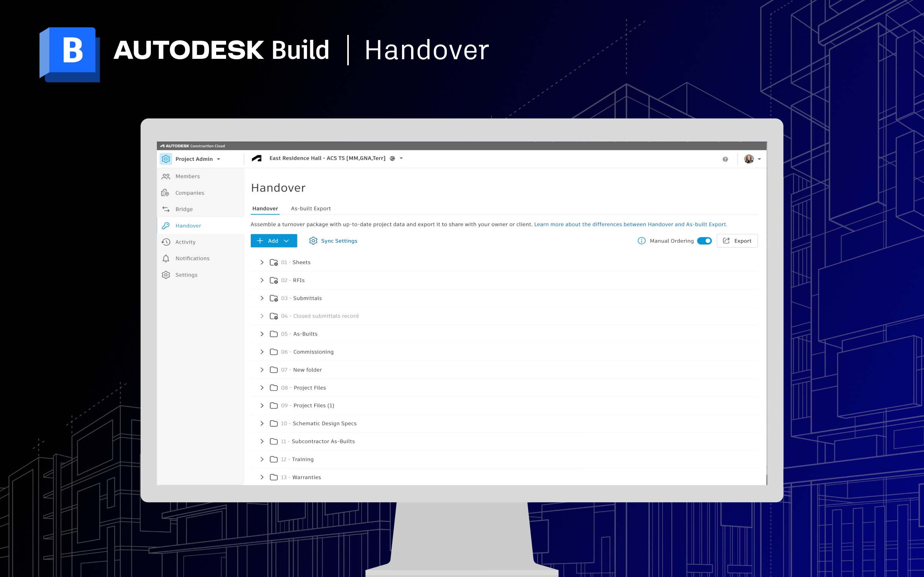Open the Learn more about differences link
924x577 pixels.
click(x=630, y=224)
